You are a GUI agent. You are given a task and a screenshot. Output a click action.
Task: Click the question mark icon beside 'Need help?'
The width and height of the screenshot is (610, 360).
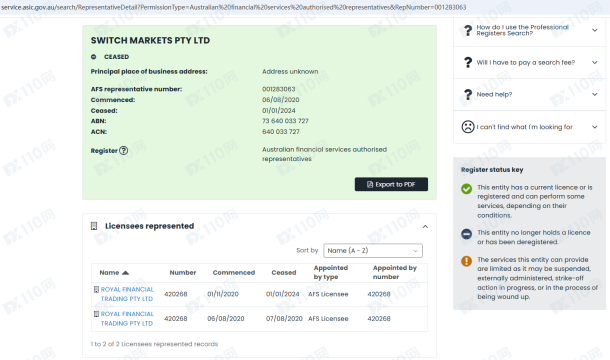click(468, 95)
